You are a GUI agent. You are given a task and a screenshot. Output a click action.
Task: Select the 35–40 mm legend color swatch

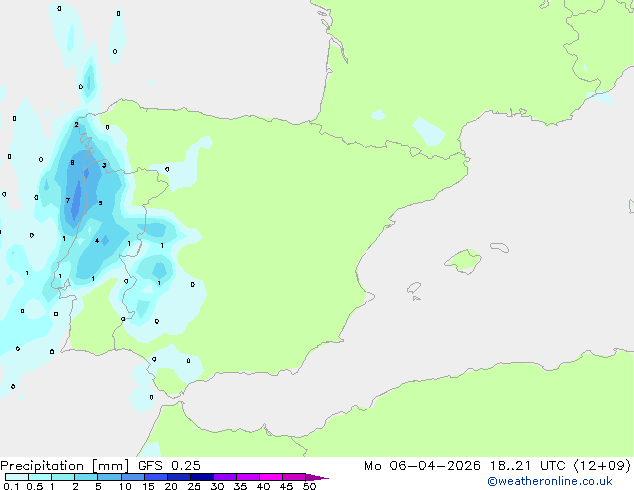pos(247,477)
